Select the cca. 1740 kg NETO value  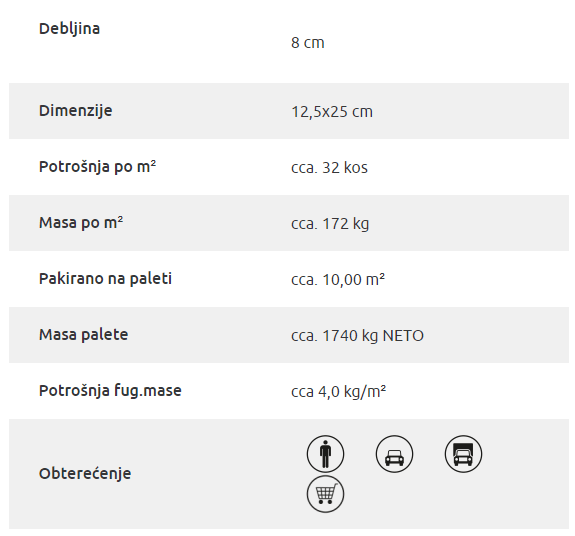(358, 336)
